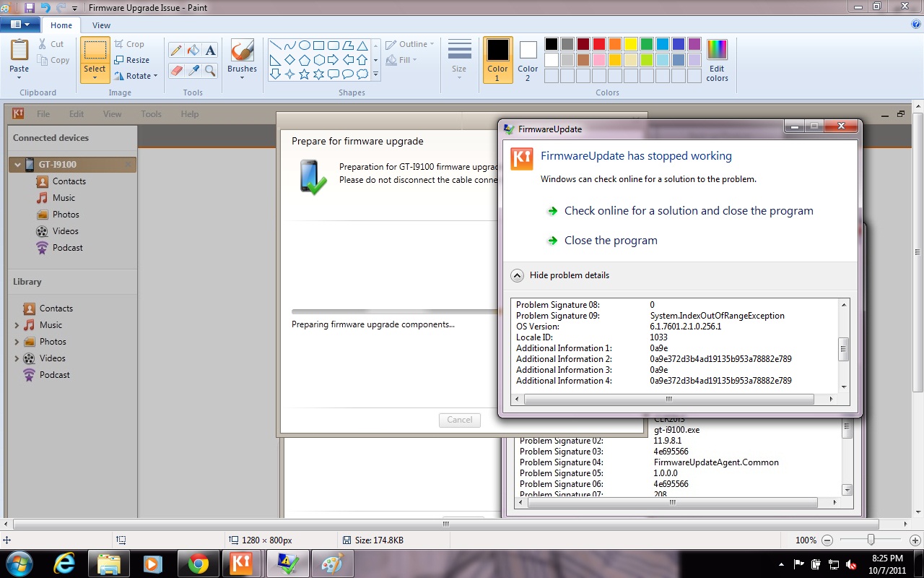
Task: Open Customize Quick Access Toolbar dropdown
Action: coord(75,8)
